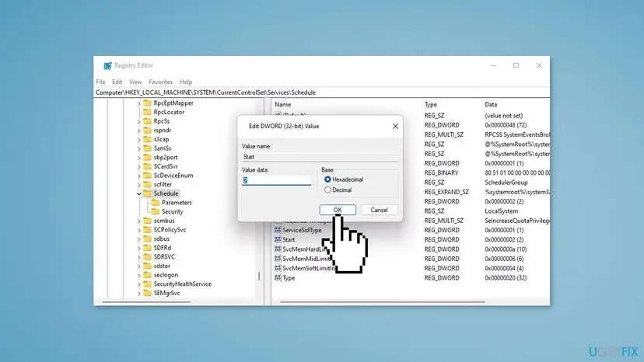Expand the RpcSs key
Viewport: 644px width, 362px height.
(138, 121)
